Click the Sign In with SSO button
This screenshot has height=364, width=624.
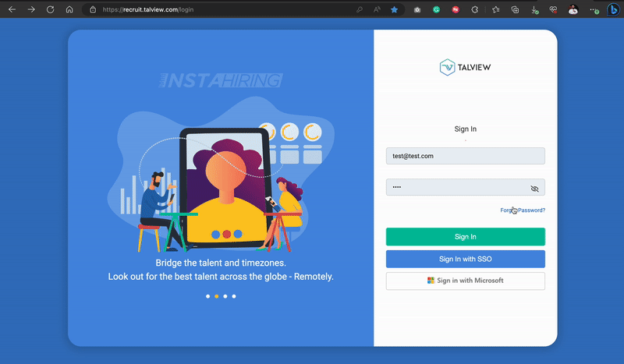click(465, 259)
